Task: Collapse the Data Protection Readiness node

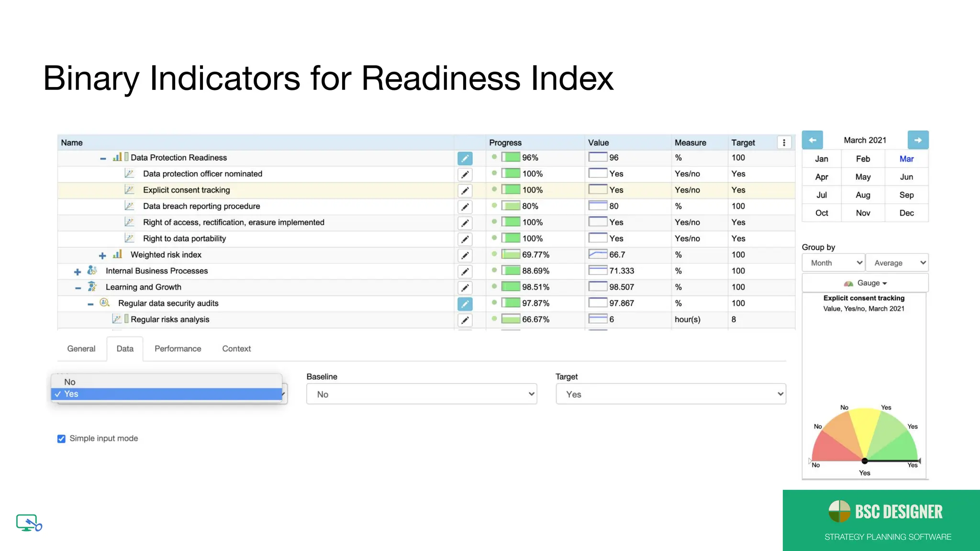Action: [x=103, y=158]
